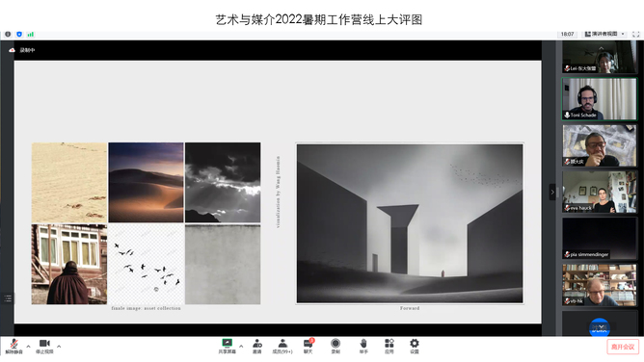
Task: Click the blue security shield icon
Action: 19,35
